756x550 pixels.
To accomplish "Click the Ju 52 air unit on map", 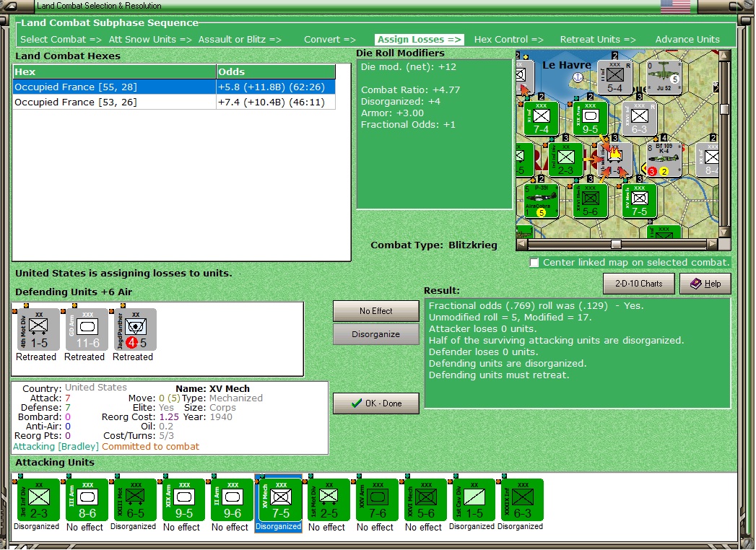I will click(x=664, y=77).
